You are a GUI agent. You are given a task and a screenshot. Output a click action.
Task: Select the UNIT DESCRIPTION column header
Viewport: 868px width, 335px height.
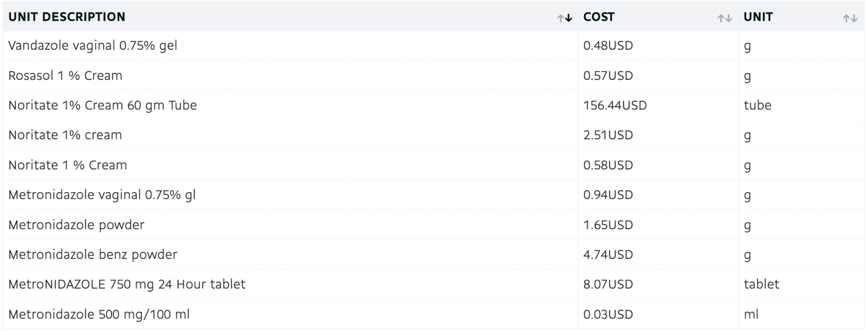(67, 17)
